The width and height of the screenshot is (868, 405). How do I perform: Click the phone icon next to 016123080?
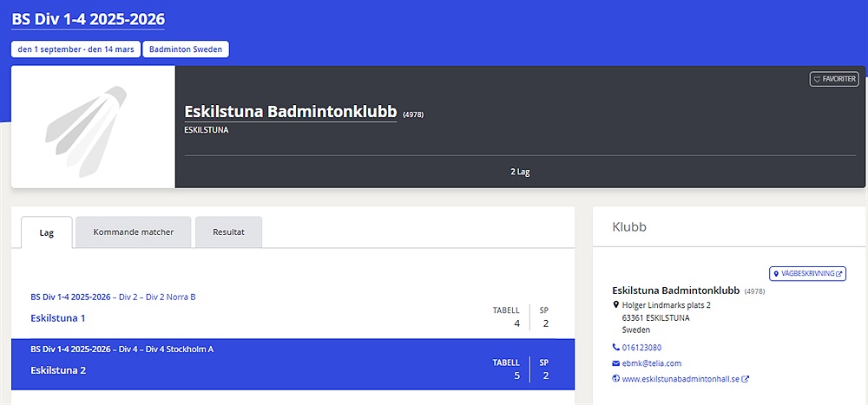(616, 348)
